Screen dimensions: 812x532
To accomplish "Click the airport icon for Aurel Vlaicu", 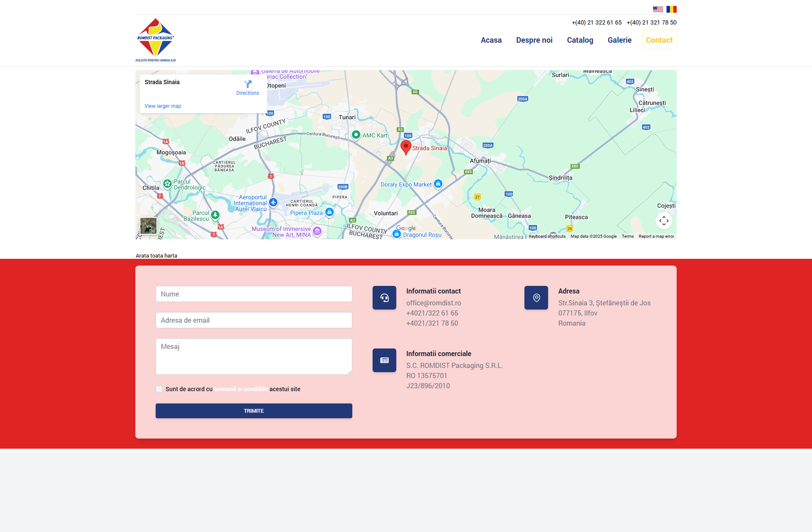I will [273, 203].
